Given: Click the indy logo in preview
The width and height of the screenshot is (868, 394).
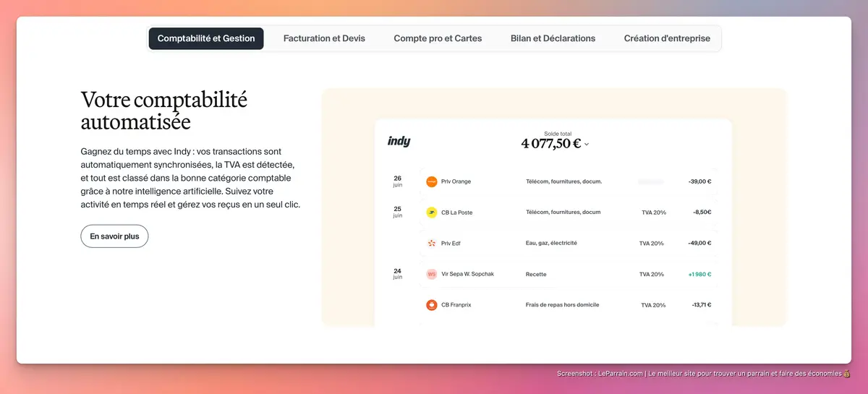Looking at the screenshot, I should [399, 141].
